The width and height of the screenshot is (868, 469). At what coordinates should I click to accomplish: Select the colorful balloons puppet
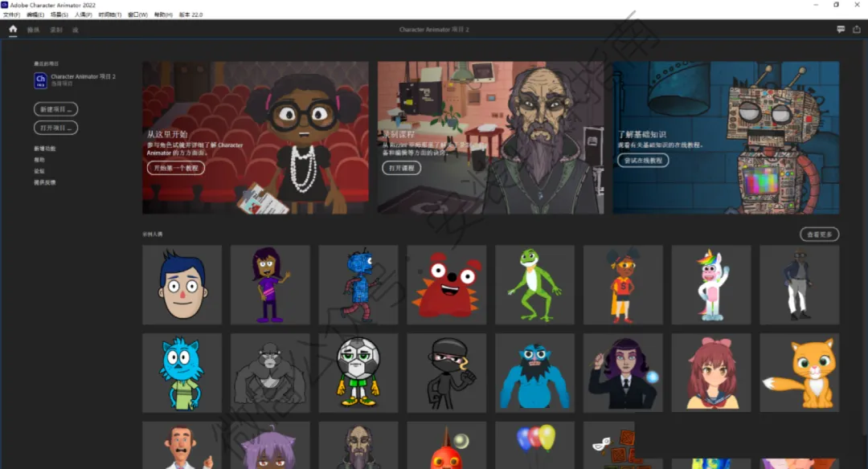pos(534,445)
